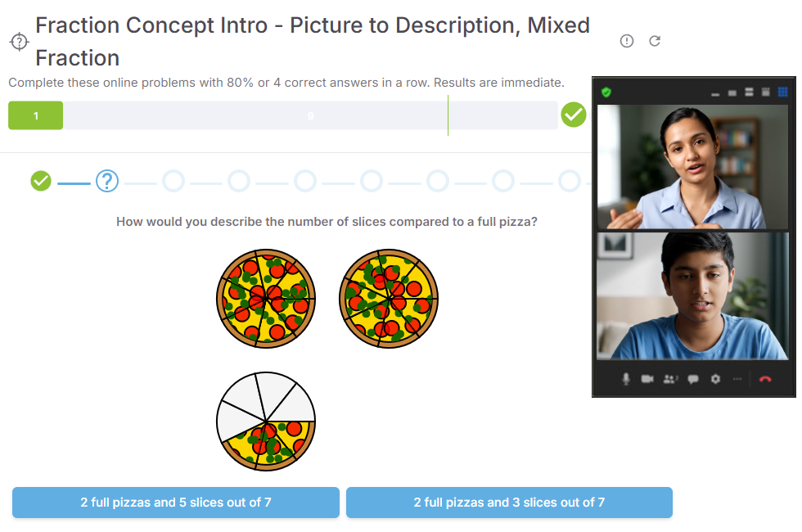This screenshot has width=802, height=532.
Task: Open video call settings gear
Action: click(x=715, y=379)
